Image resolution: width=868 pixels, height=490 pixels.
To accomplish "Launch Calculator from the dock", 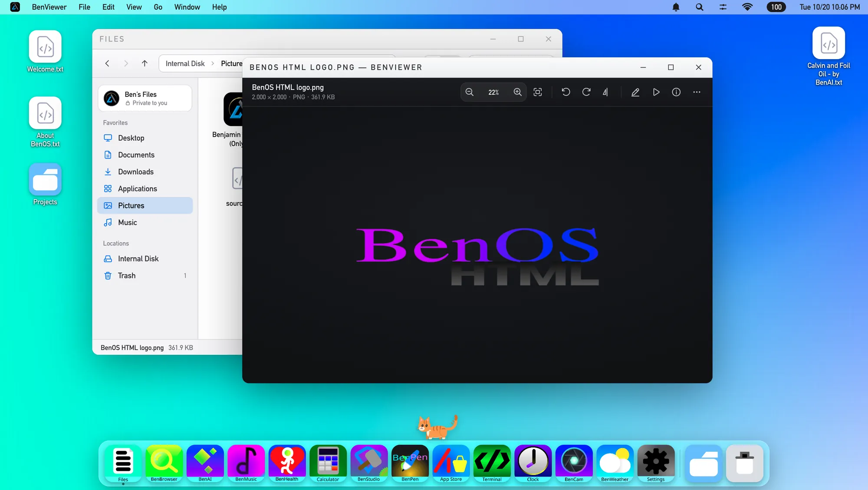I will [x=328, y=463].
